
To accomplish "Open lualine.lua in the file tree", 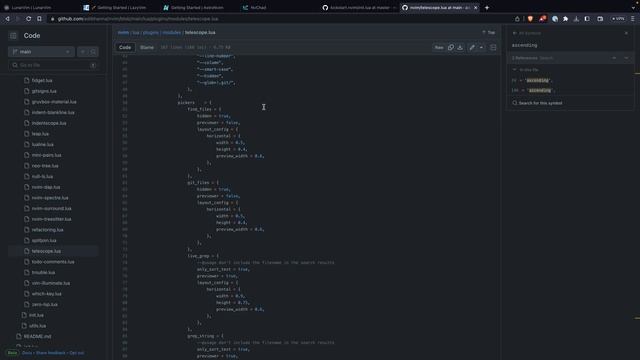I will [x=42, y=144].
